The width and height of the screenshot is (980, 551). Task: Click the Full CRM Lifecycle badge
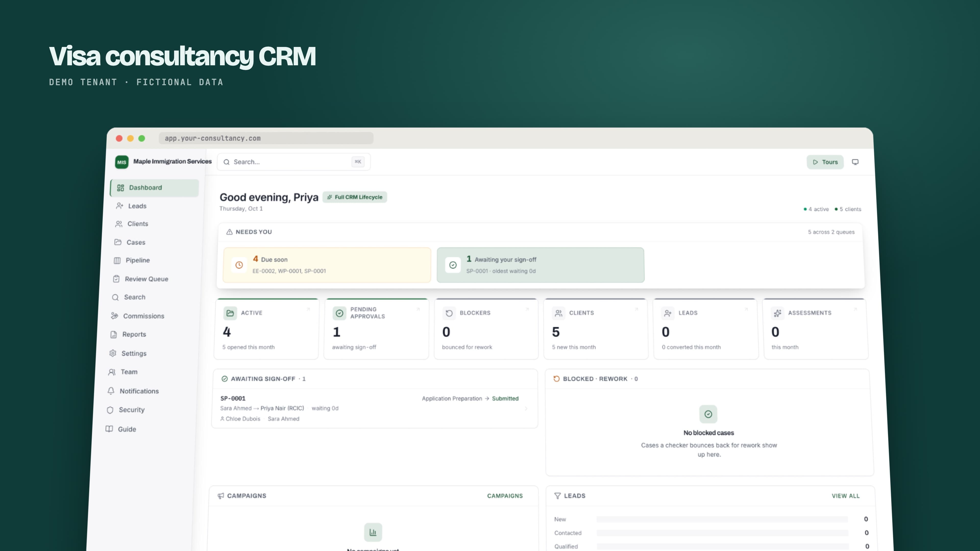click(x=354, y=197)
